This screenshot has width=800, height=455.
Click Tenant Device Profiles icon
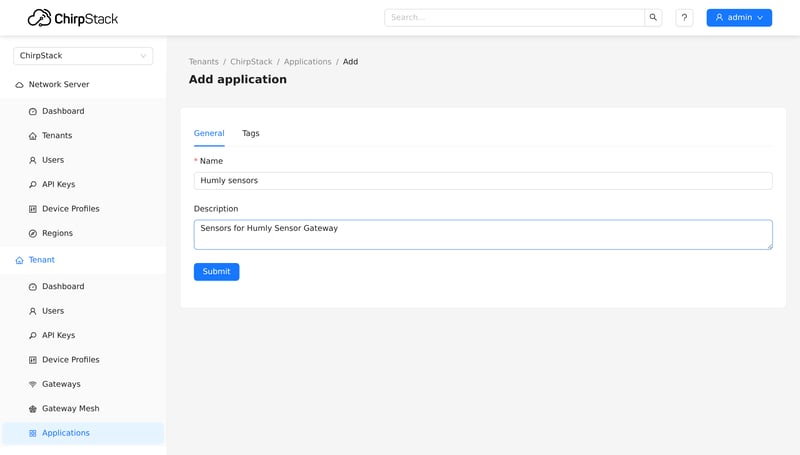pyautogui.click(x=33, y=360)
